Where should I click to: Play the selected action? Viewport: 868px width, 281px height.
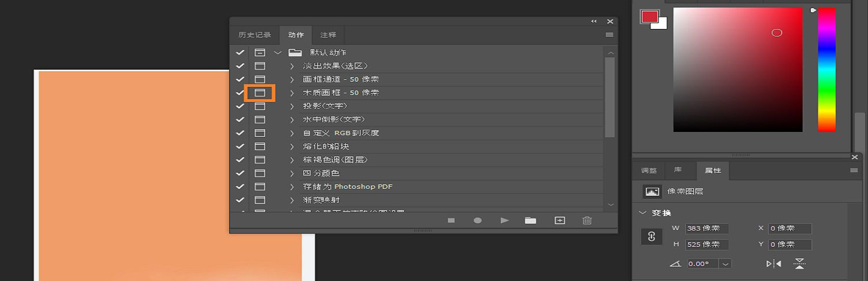(505, 221)
